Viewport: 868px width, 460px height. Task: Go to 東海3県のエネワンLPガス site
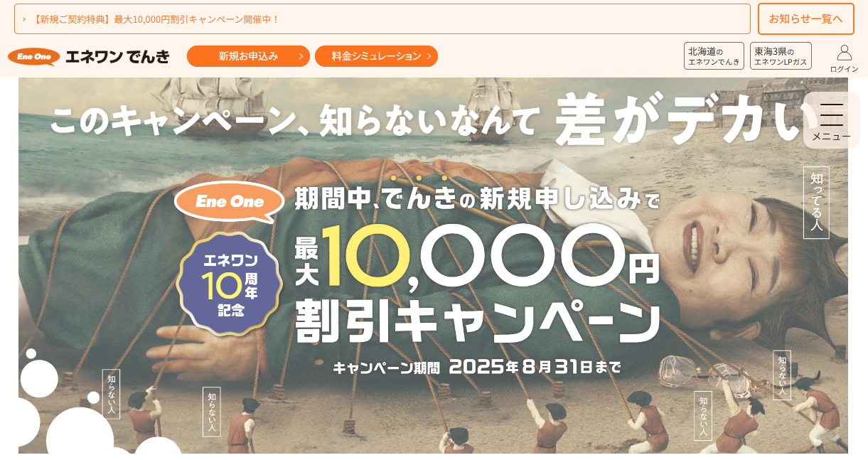point(781,56)
